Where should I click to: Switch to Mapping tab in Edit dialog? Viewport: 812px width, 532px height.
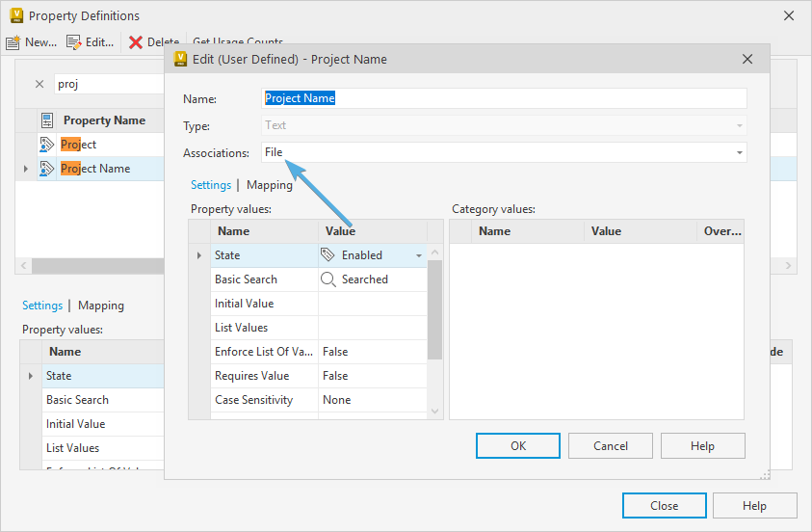[270, 185]
